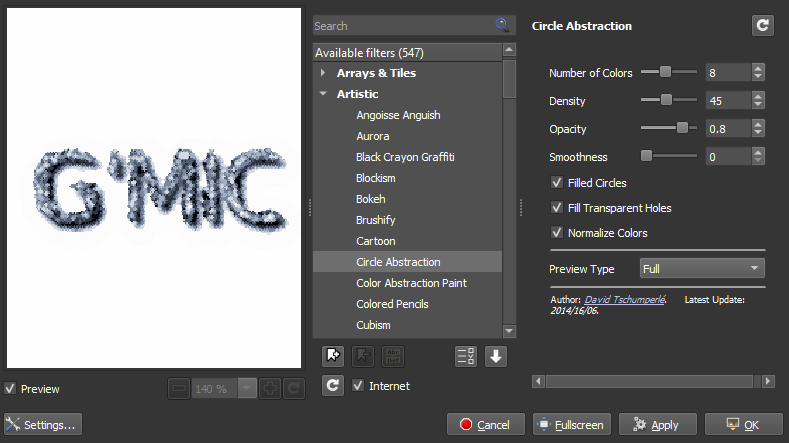Adjust the Smoothness slider handle
Viewport: 789px width, 443px height.
(x=646, y=156)
